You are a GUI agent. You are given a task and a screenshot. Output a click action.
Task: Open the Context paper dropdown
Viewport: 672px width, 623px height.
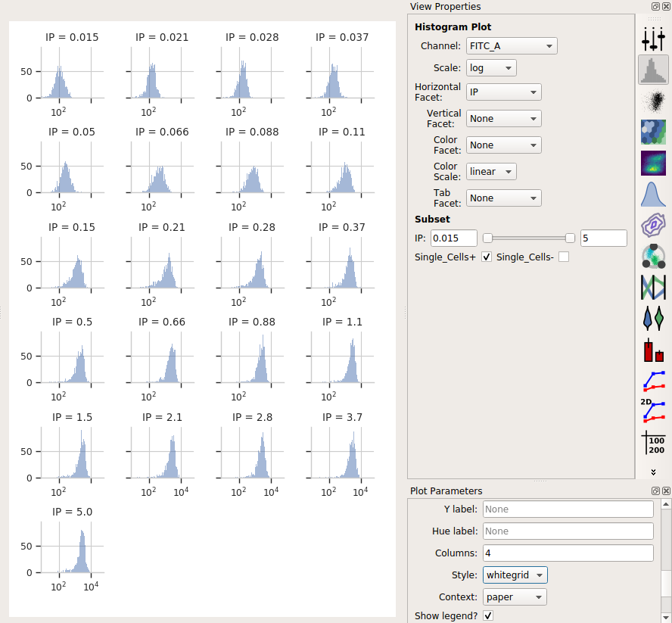[x=515, y=597]
